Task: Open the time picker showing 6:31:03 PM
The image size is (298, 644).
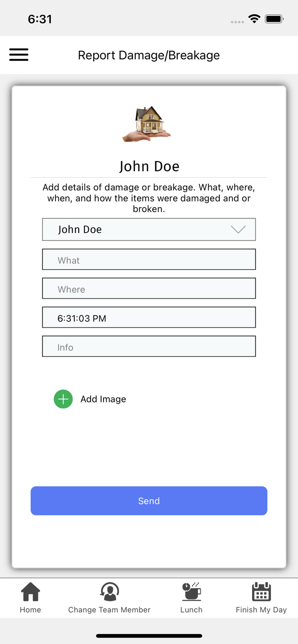Action: point(149,317)
